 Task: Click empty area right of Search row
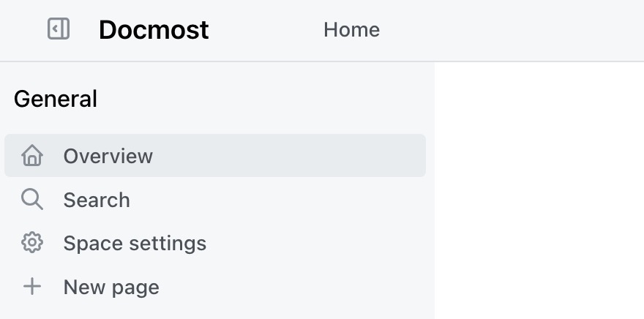(293, 200)
